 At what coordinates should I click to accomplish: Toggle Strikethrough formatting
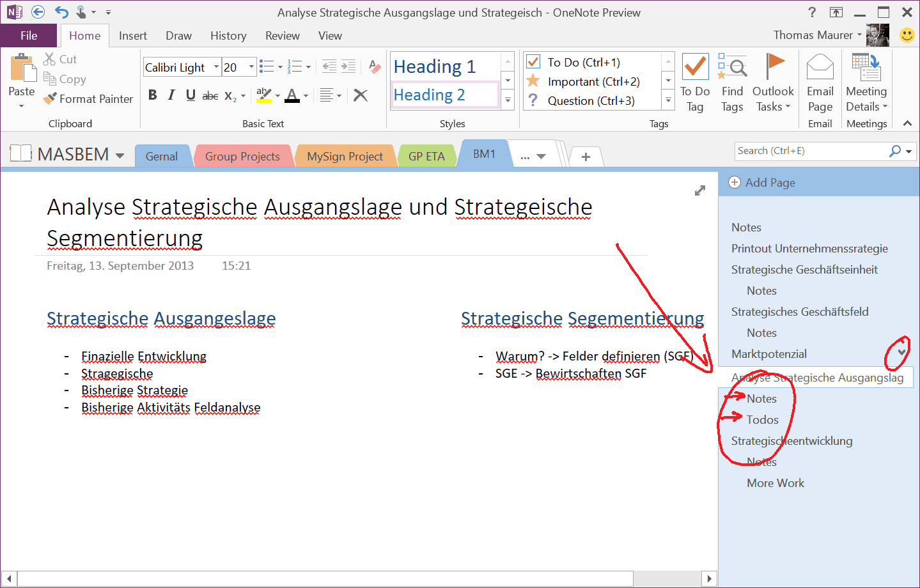point(210,95)
